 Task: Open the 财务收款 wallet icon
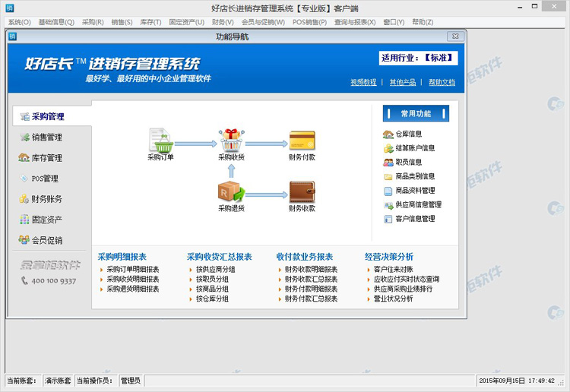click(302, 192)
